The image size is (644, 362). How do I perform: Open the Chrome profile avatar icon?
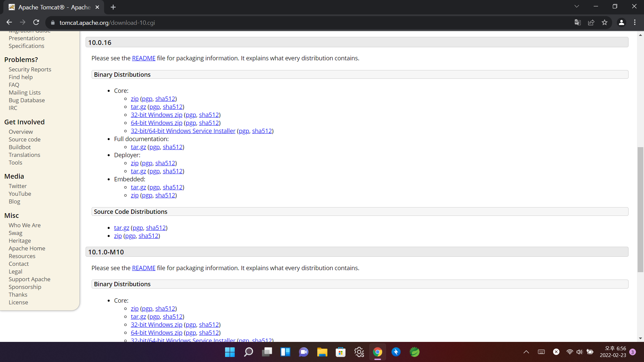pos(621,22)
